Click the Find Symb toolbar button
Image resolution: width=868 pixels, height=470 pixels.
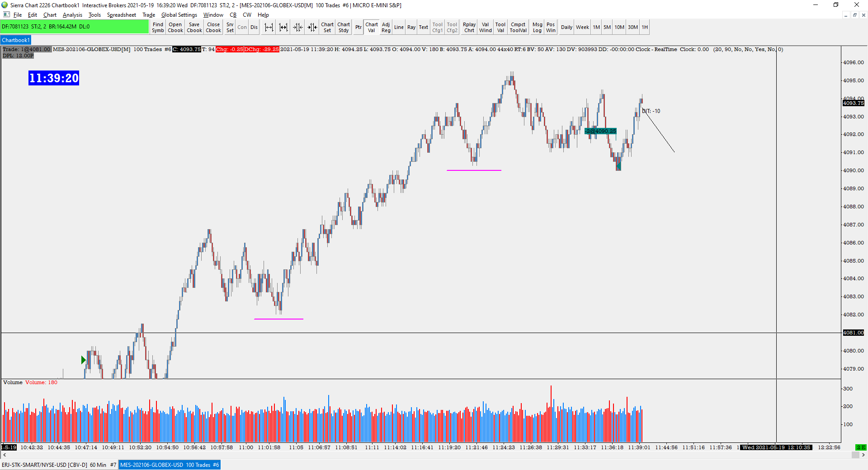click(158, 27)
